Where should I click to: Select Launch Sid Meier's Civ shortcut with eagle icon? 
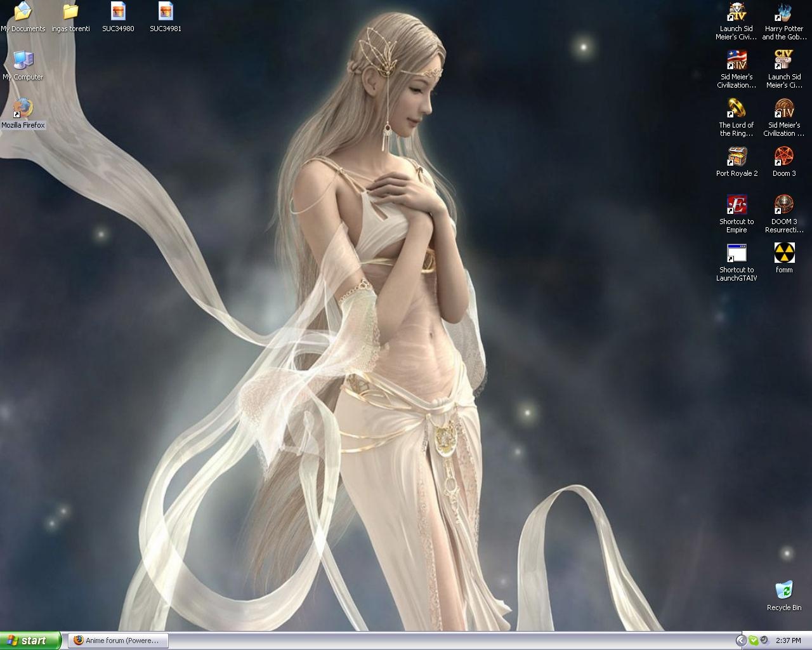[737, 13]
